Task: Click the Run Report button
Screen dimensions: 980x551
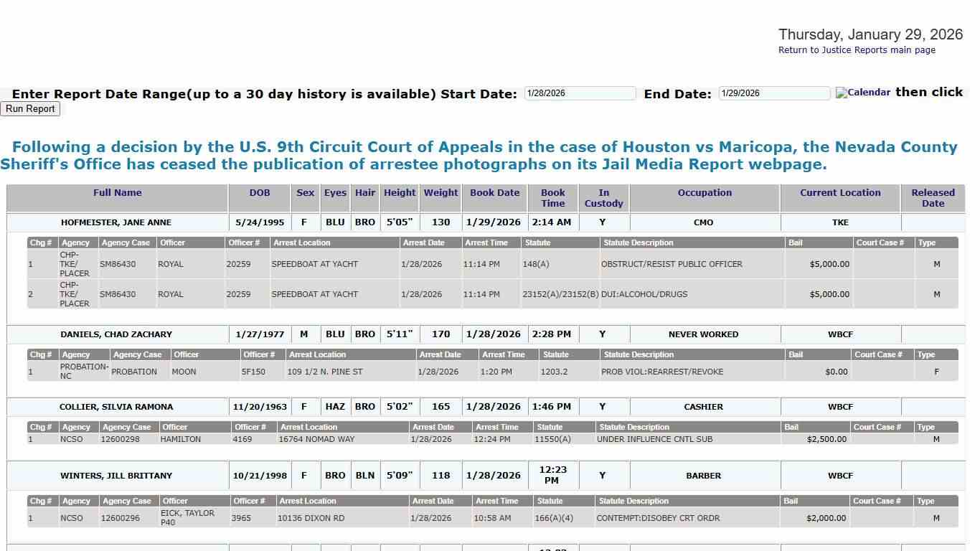Action: coord(30,108)
